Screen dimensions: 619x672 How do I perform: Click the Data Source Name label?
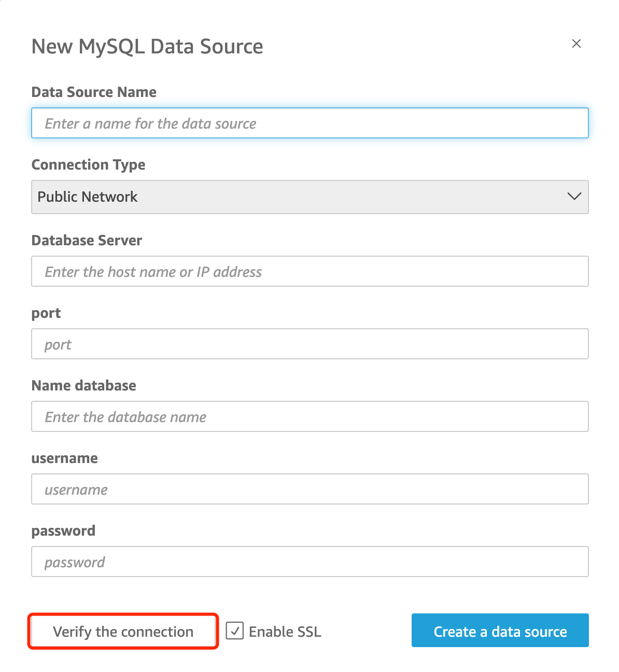click(94, 92)
